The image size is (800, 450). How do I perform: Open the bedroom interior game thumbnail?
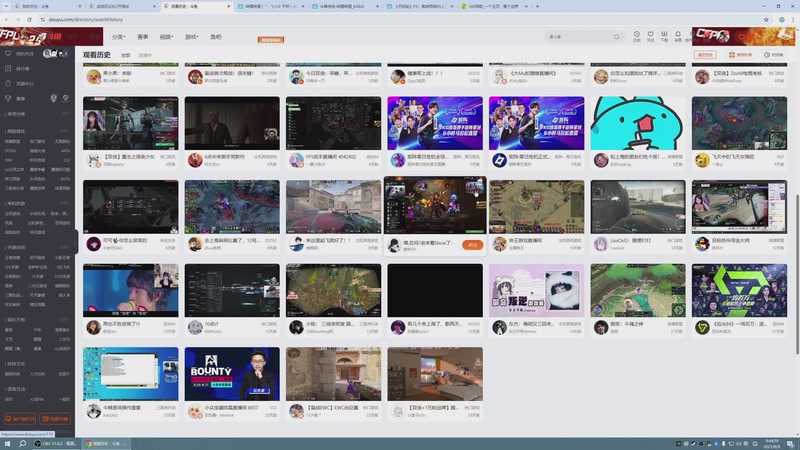[x=435, y=374]
